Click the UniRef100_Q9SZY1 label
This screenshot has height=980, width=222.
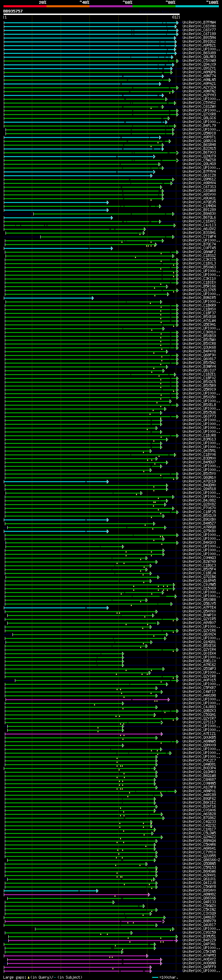(x=199, y=68)
